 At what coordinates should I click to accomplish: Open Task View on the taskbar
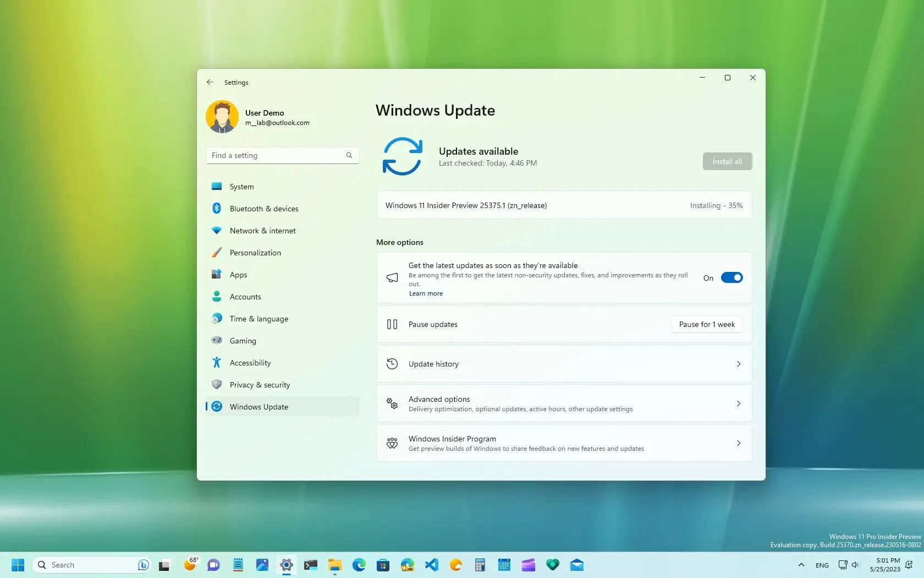tap(164, 565)
